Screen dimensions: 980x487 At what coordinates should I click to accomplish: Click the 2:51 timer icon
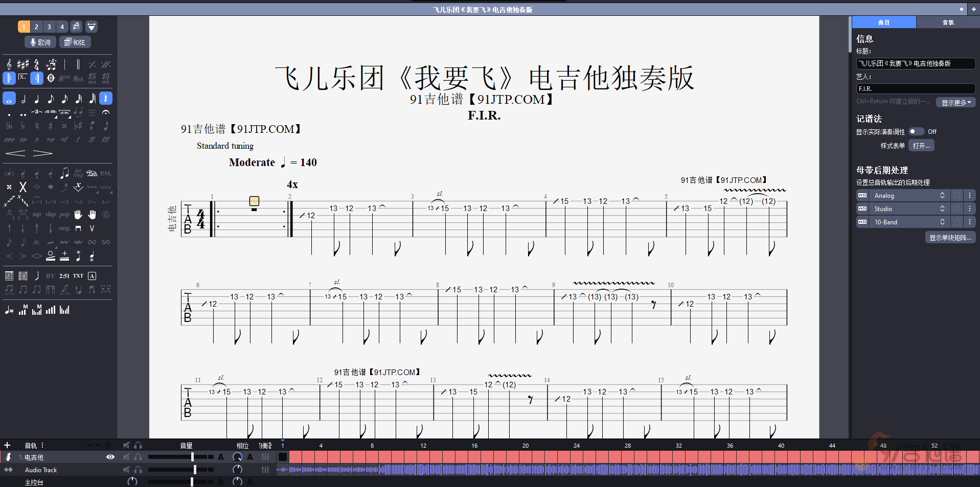click(x=64, y=276)
